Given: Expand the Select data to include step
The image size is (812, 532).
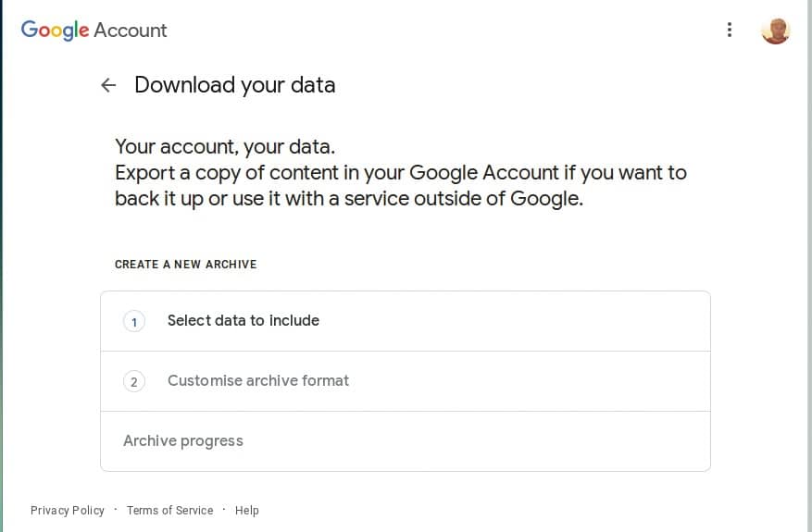Looking at the screenshot, I should (x=406, y=321).
